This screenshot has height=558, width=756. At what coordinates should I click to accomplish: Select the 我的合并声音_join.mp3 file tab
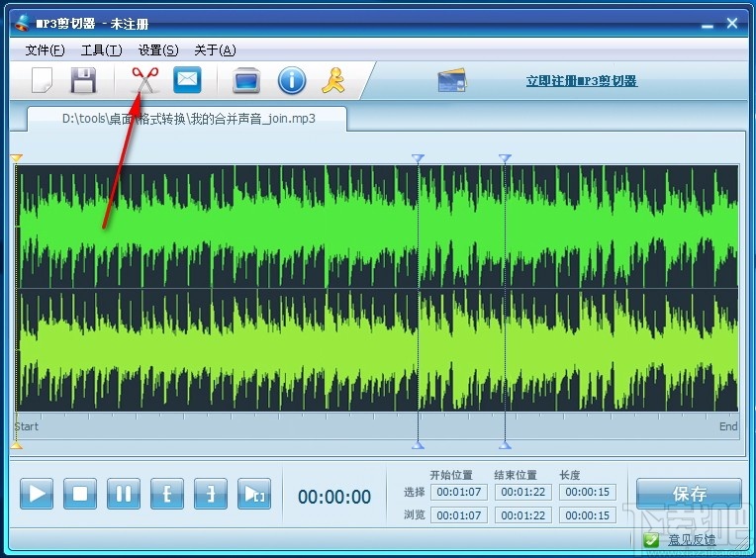187,119
